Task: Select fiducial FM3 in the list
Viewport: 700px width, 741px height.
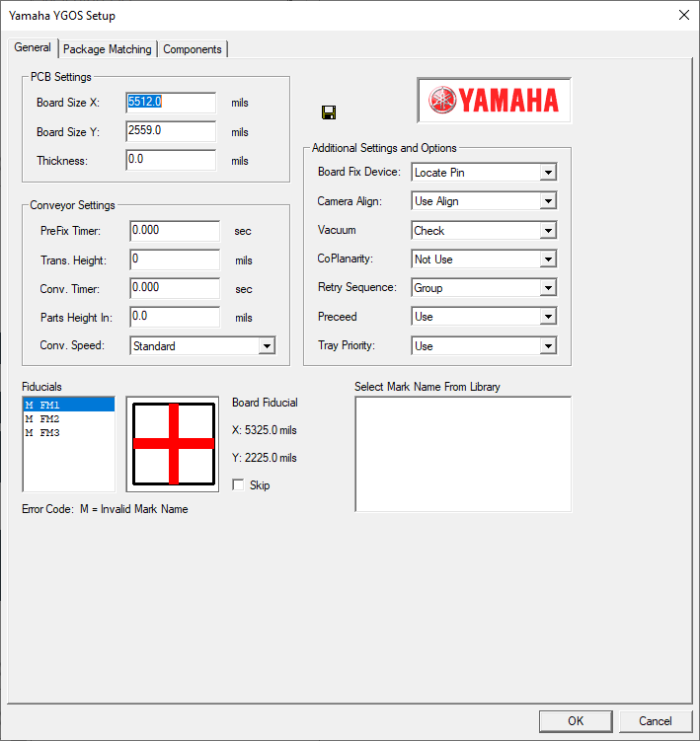Action: click(x=69, y=432)
